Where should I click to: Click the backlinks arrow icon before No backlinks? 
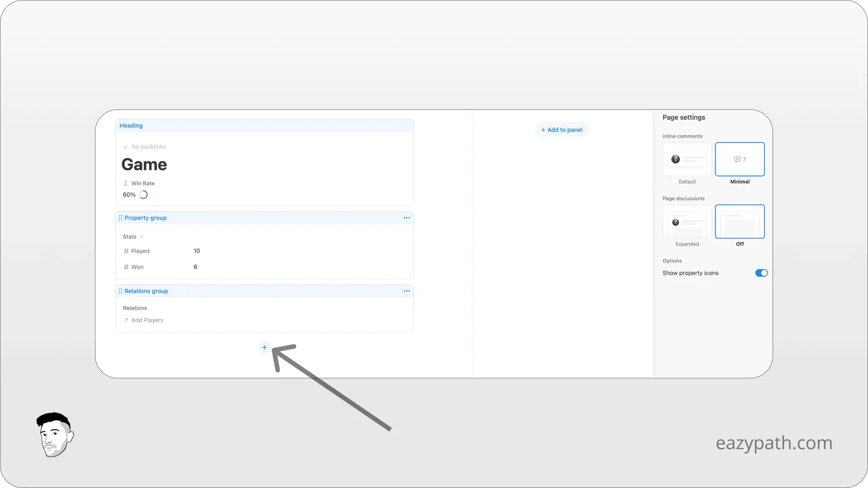[126, 146]
